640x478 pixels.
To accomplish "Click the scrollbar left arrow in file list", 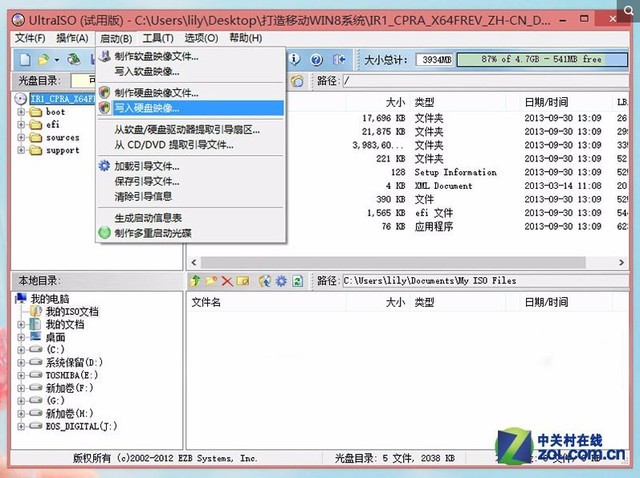I will tap(194, 262).
